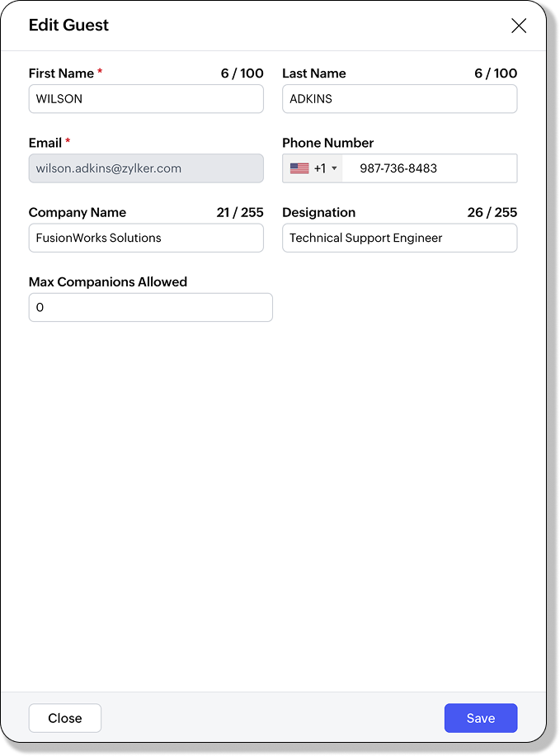The image size is (560, 756).
Task: Click the Company Name label
Action: pos(77,212)
